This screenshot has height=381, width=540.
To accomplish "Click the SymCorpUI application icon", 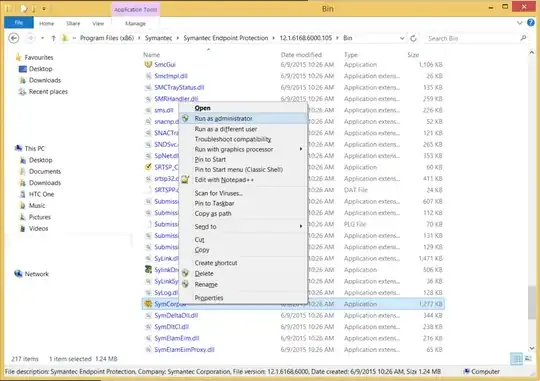I will point(148,304).
